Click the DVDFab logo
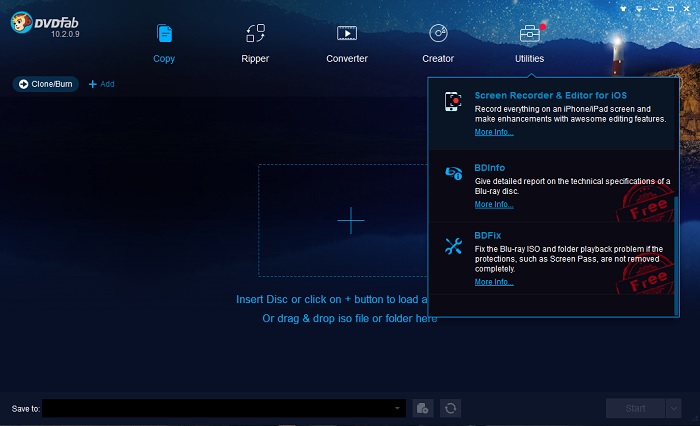The image size is (700, 426). (x=44, y=22)
